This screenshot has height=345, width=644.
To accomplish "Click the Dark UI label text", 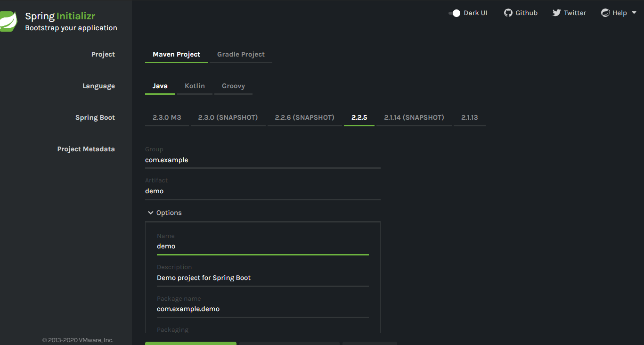I will [475, 13].
